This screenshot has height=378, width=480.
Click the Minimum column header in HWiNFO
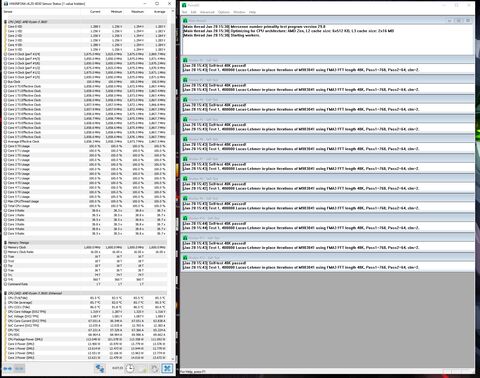coord(116,12)
